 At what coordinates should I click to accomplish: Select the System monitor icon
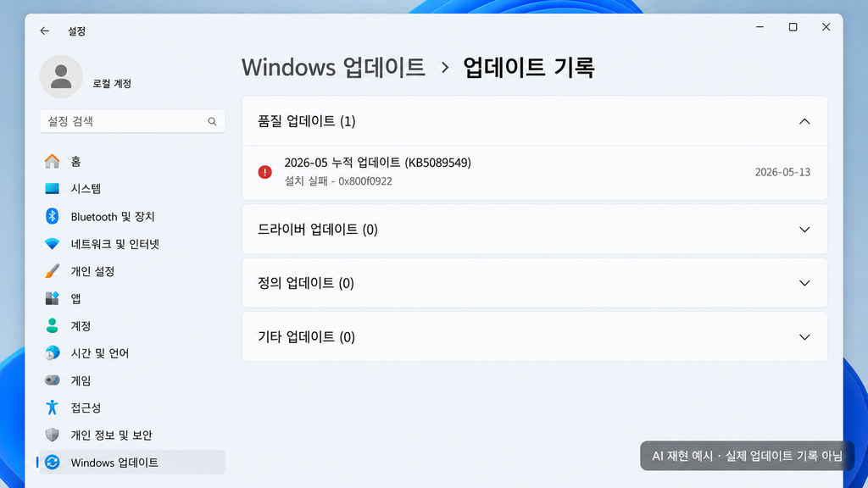tap(52, 189)
